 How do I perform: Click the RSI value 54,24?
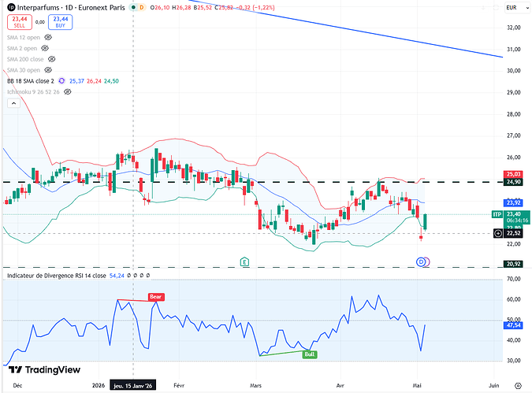point(117,276)
